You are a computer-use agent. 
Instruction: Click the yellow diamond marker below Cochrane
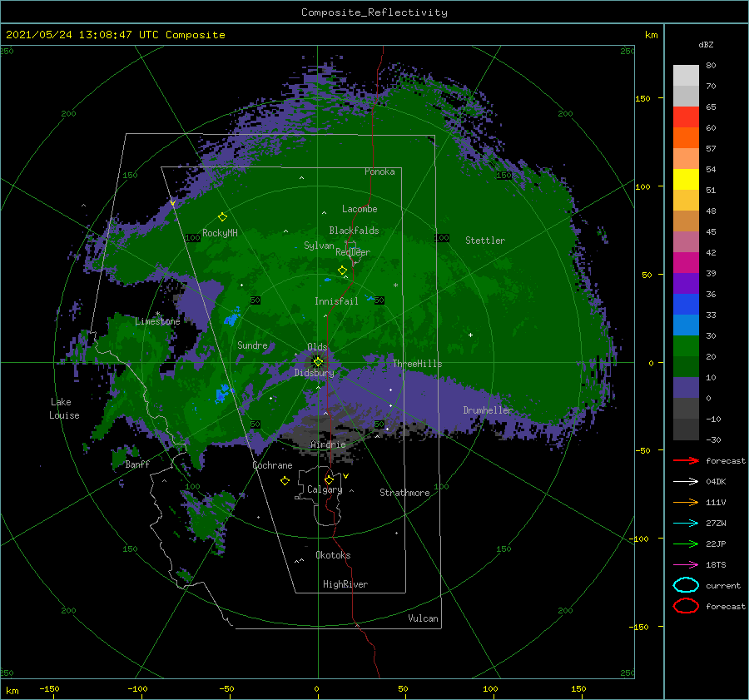pos(285,481)
